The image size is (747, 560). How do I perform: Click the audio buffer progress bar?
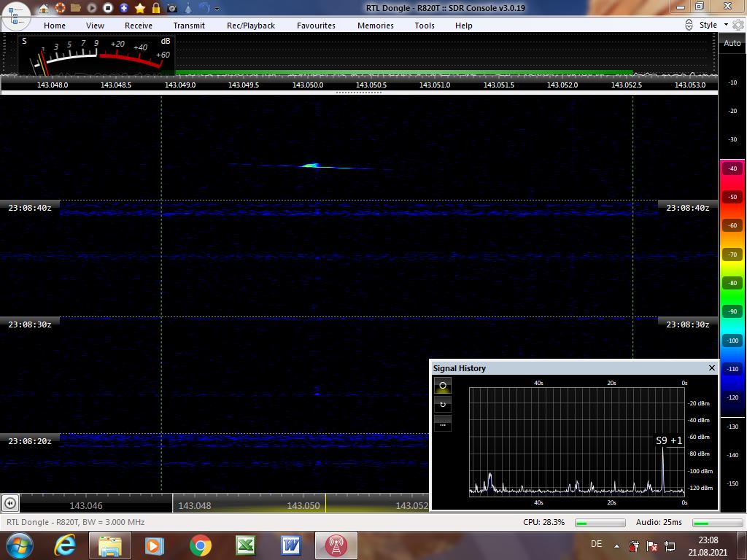(x=718, y=523)
